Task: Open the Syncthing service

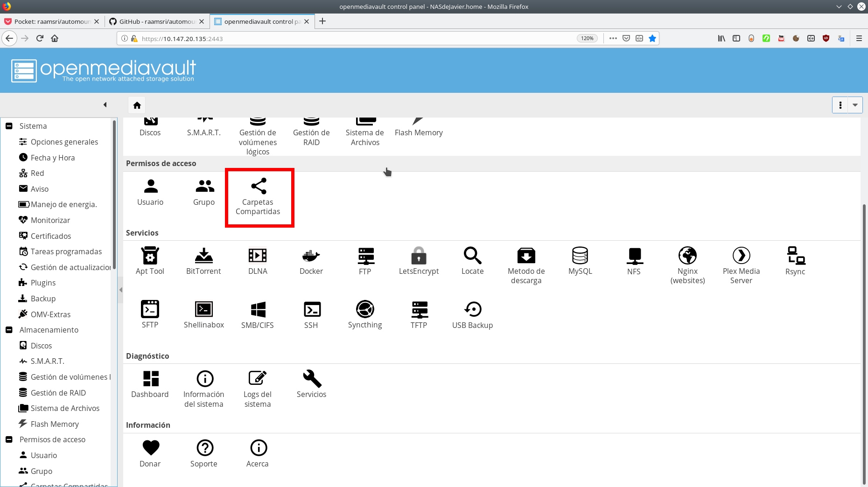Action: 365,315
